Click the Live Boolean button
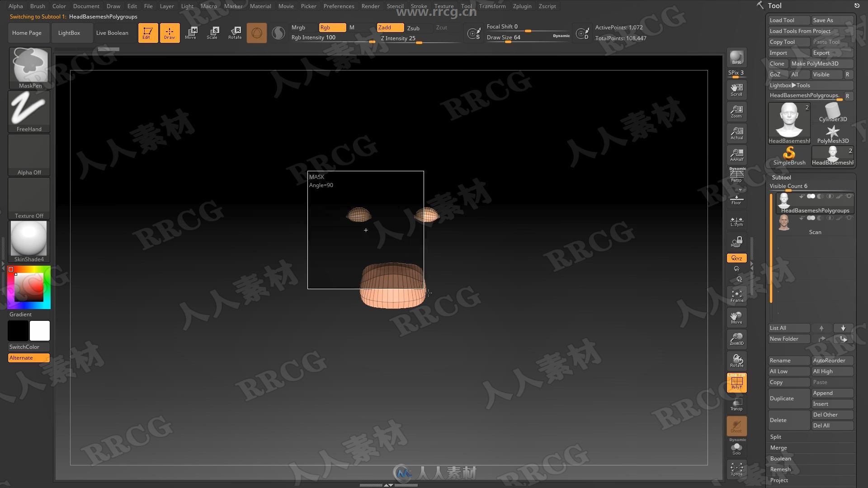This screenshot has width=868, height=488. [x=112, y=33]
